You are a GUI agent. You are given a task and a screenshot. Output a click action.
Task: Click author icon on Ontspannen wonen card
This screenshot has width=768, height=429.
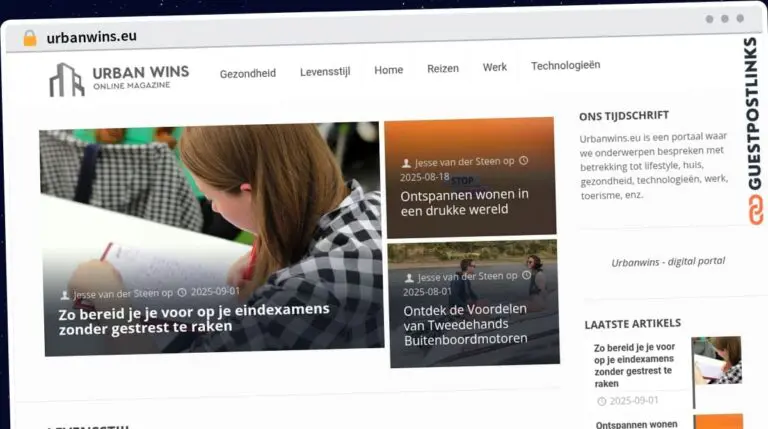click(x=406, y=162)
